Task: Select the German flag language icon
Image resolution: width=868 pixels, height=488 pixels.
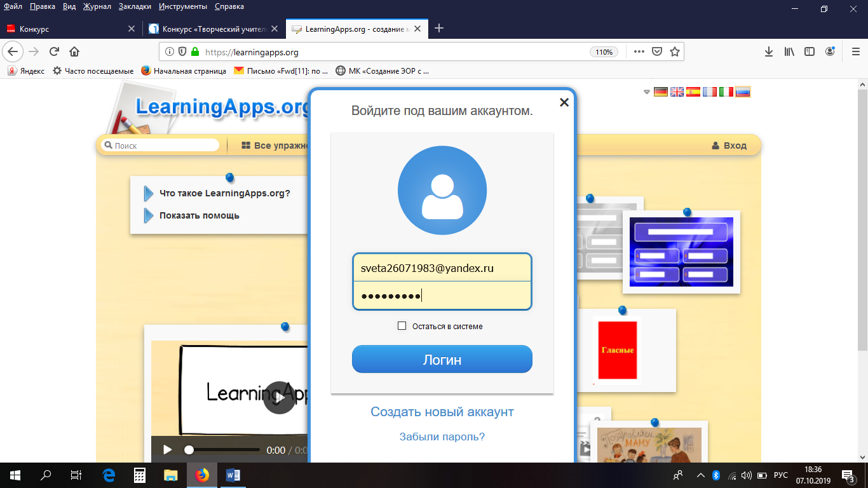Action: pyautogui.click(x=661, y=92)
